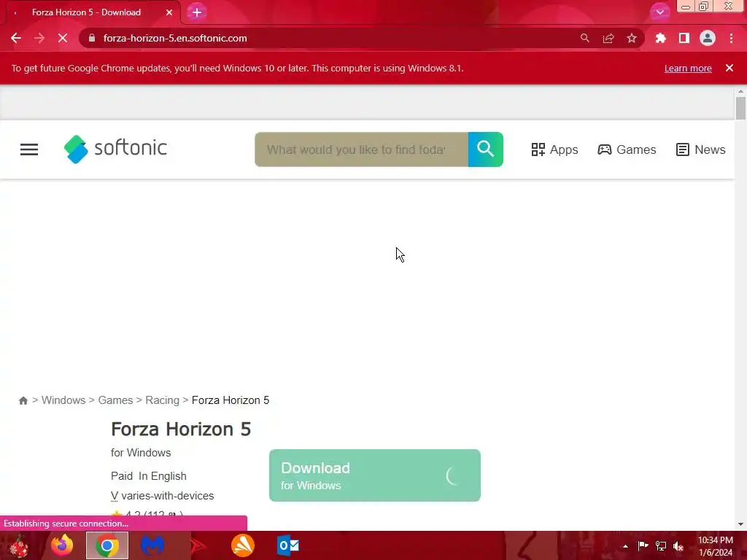This screenshot has width=747, height=560.
Task: Dismiss the Windows update notification bar
Action: click(729, 68)
